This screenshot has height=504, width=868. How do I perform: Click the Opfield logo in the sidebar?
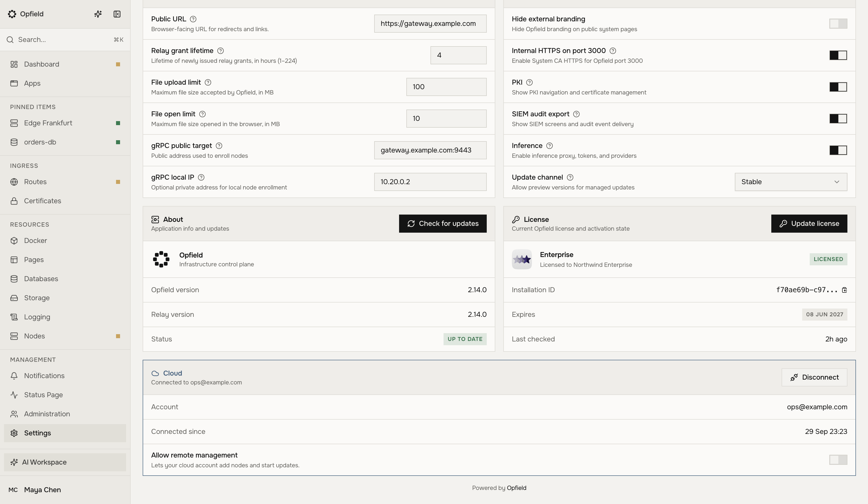pyautogui.click(x=12, y=14)
